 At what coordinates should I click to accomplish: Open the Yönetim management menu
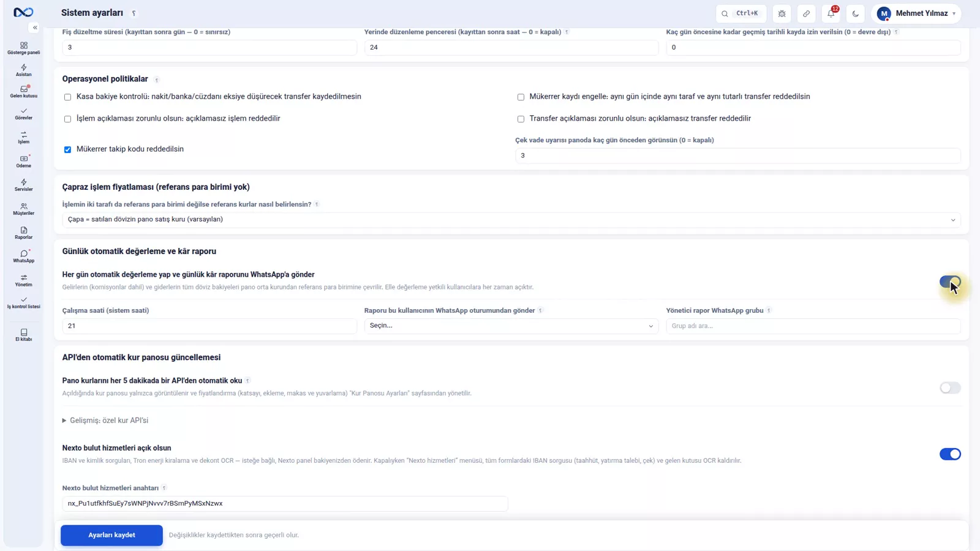click(23, 280)
